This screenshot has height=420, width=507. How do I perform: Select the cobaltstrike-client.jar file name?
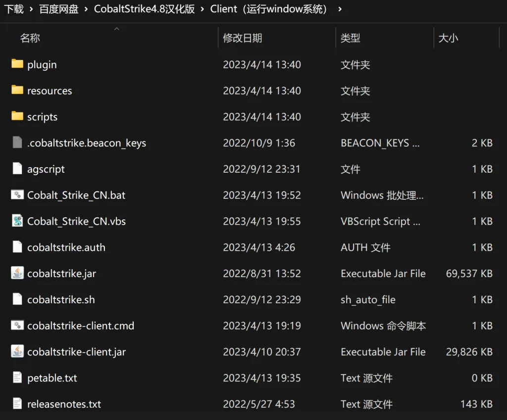[77, 352]
